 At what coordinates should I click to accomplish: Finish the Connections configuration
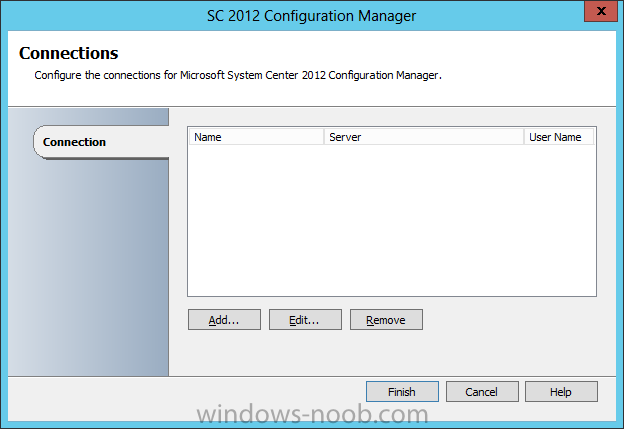pos(402,392)
